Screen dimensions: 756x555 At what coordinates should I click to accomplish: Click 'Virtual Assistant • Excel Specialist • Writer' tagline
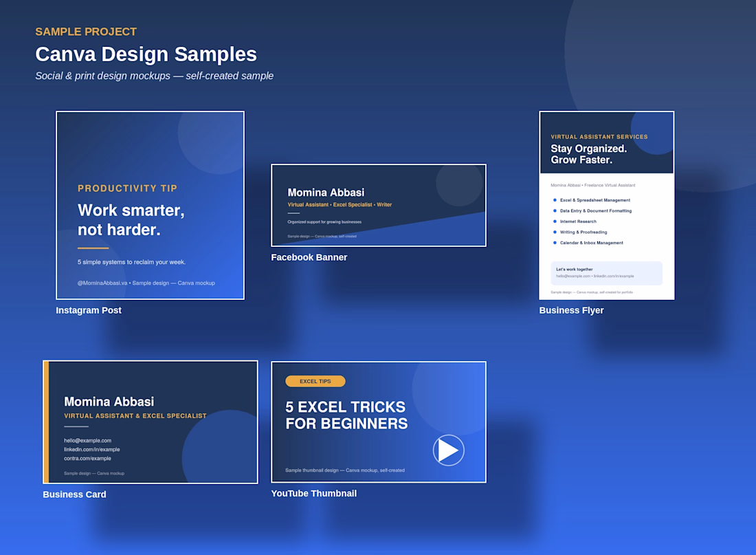pyautogui.click(x=340, y=205)
